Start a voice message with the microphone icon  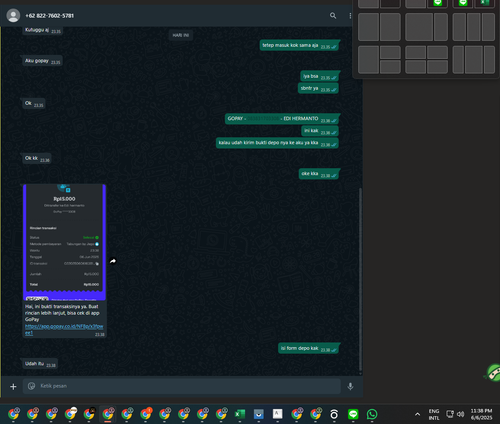coord(350,386)
